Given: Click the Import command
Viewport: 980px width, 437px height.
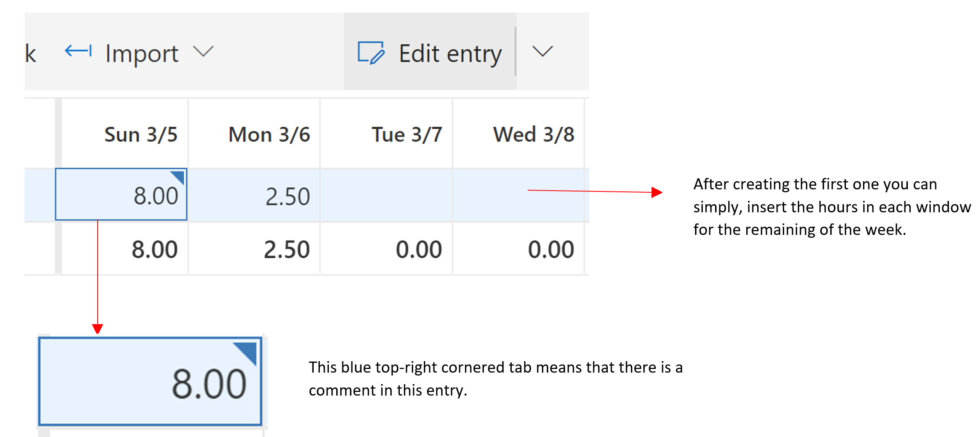Looking at the screenshot, I should [141, 52].
